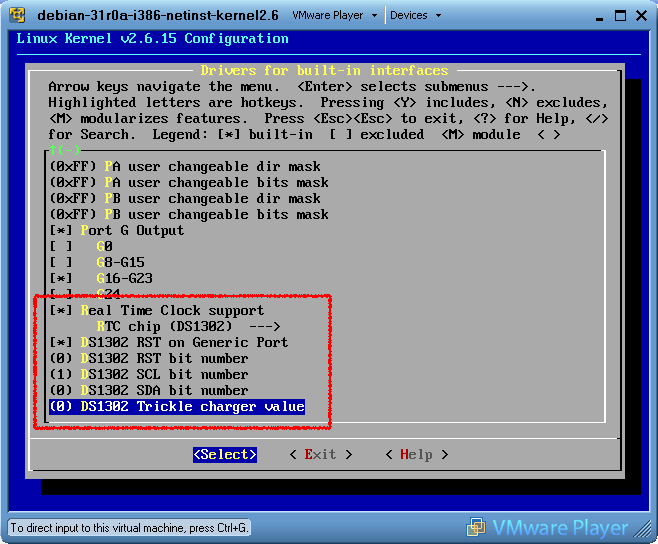Open the RTC chip (DS1302) submenu
658x544 pixels.
coord(188,327)
